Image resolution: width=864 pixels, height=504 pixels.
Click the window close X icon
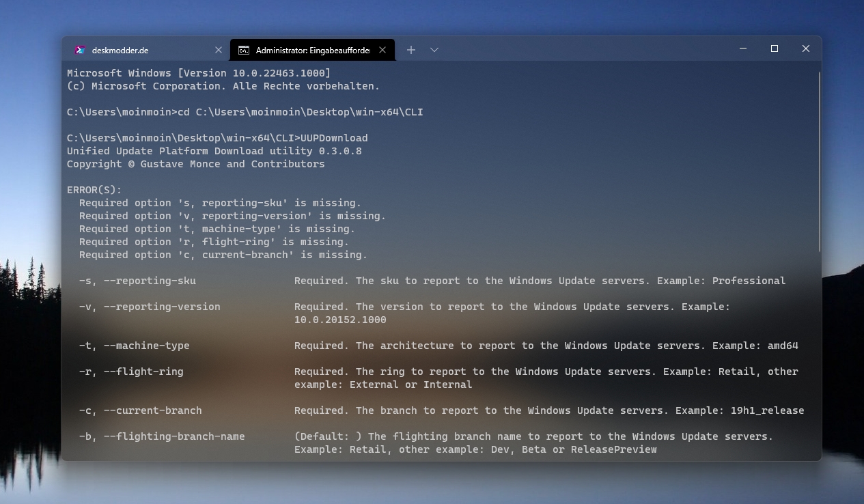pyautogui.click(x=806, y=48)
